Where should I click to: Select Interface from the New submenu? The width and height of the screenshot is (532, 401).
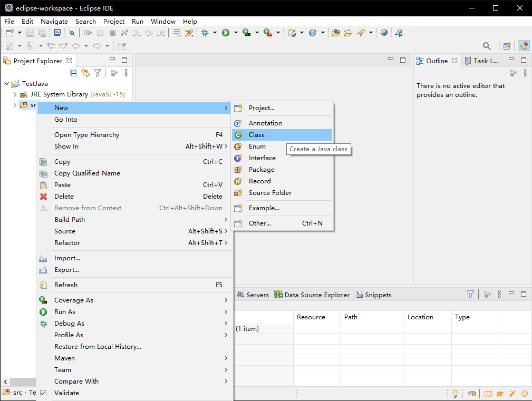pyautogui.click(x=282, y=158)
